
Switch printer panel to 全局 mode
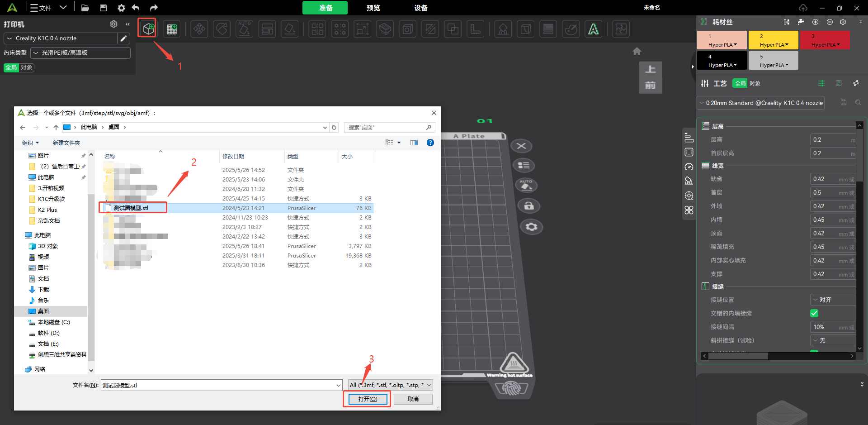point(11,68)
